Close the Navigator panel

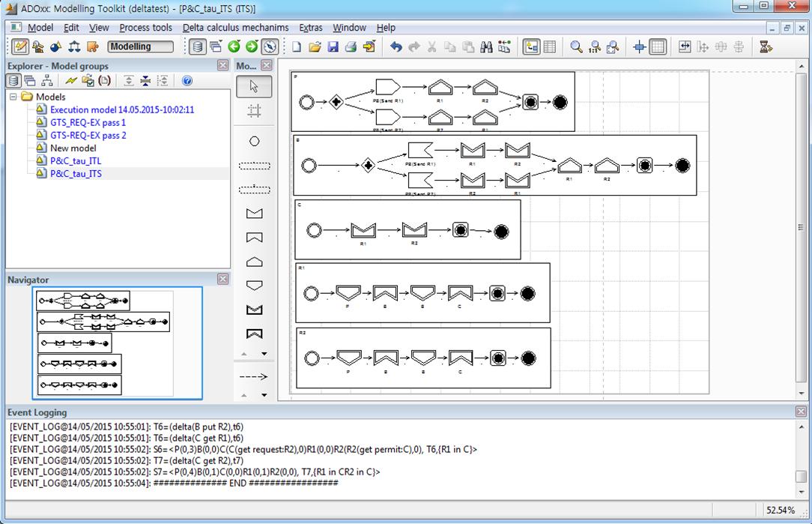[222, 279]
